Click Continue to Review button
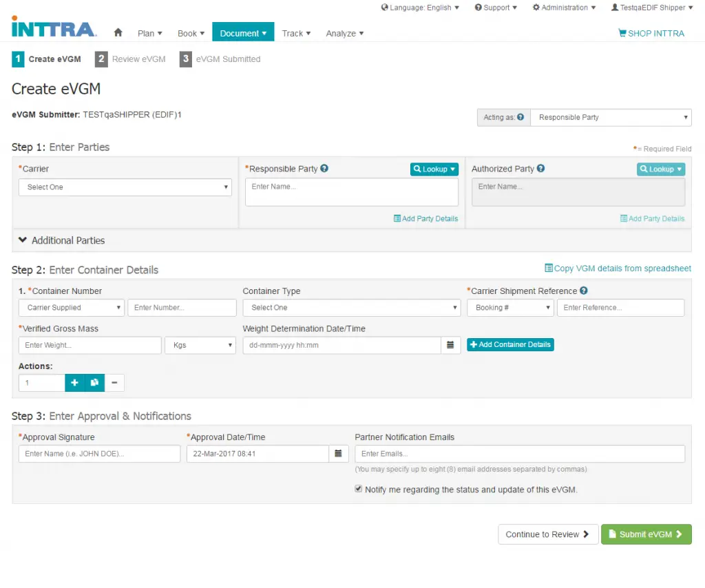The height and width of the screenshot is (588, 705). tap(548, 534)
